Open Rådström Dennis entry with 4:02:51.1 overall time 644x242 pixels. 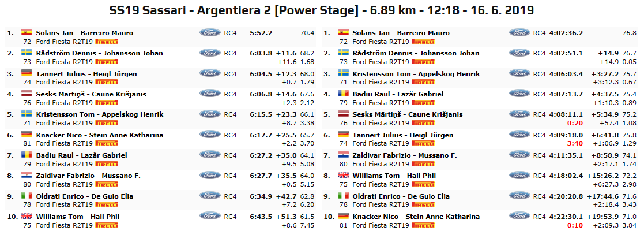413,53
